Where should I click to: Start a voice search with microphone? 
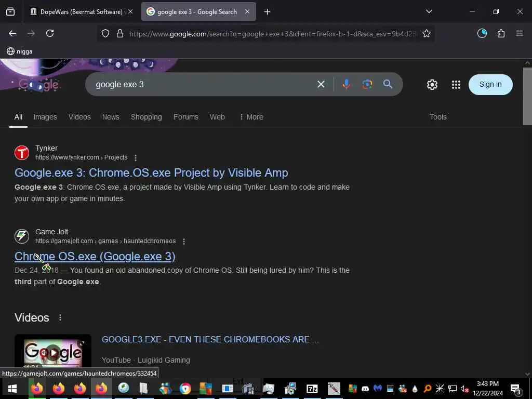pos(347,84)
